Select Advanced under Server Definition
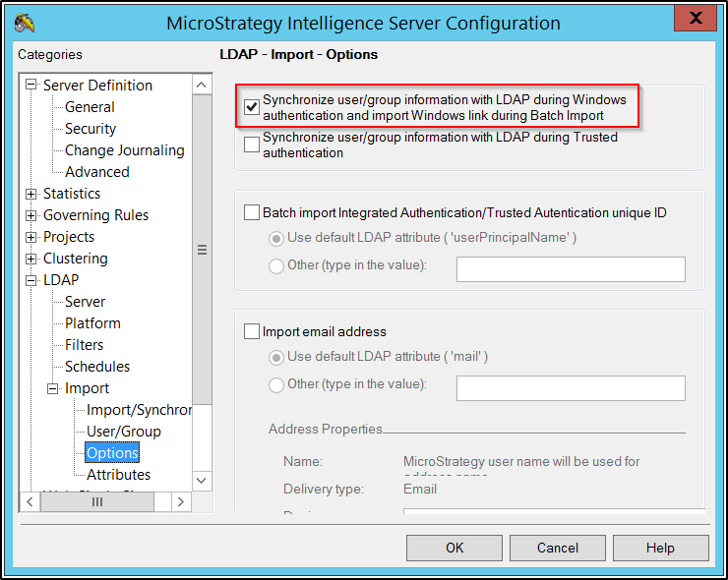 coord(97,172)
